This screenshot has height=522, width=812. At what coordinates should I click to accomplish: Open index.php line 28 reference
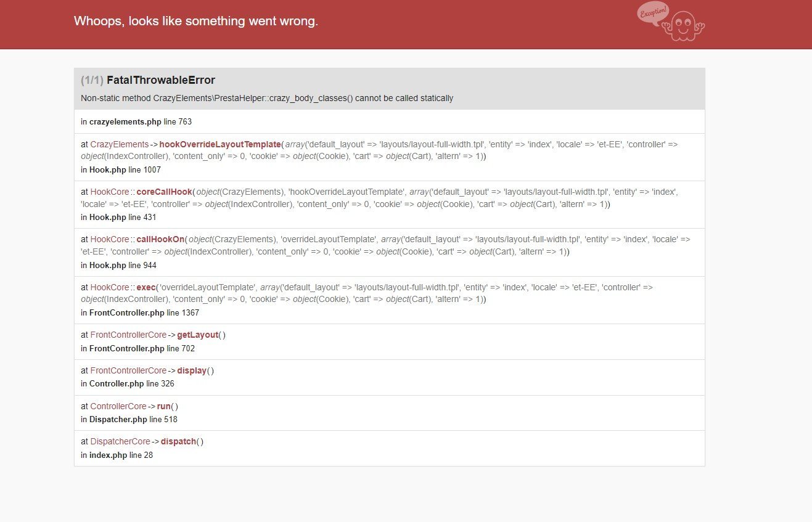click(117, 455)
